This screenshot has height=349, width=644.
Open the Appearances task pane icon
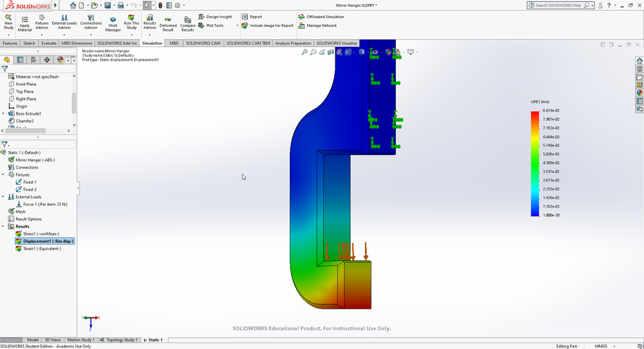pos(639,93)
